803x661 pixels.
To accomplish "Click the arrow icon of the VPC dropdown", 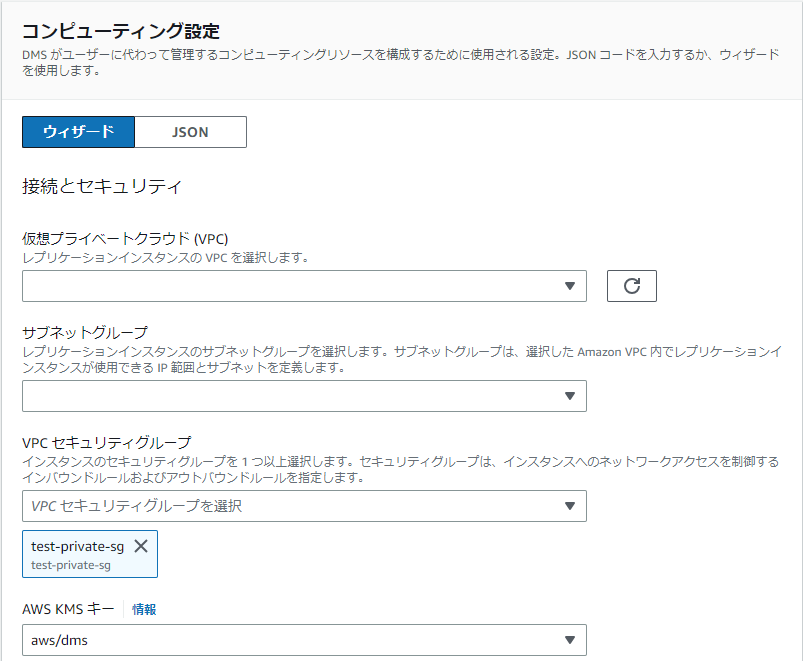I will pos(569,286).
